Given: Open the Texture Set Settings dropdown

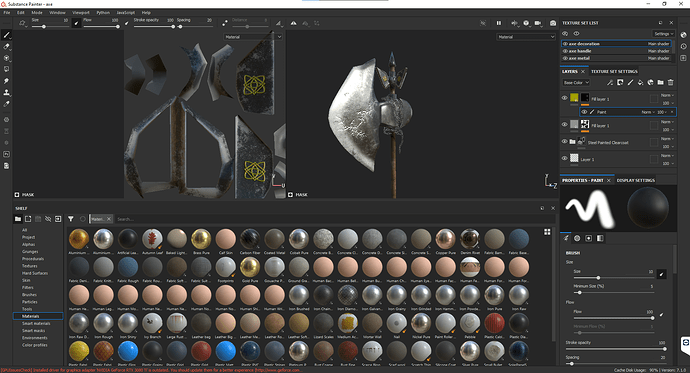Looking at the screenshot, I should [x=664, y=34].
